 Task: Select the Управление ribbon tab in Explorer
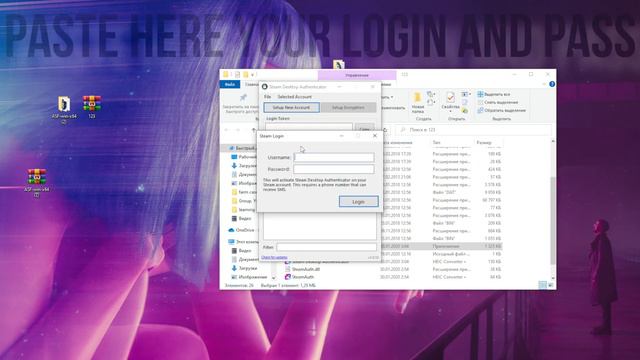tap(357, 75)
